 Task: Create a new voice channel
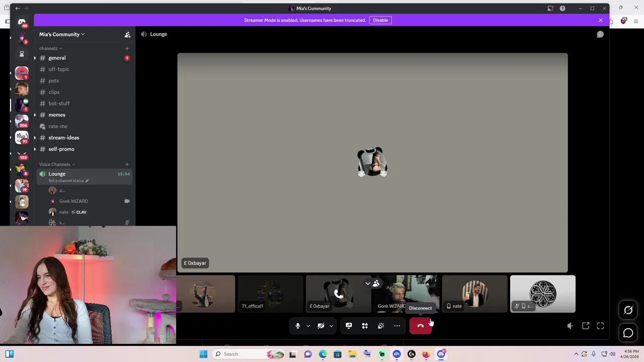[127, 164]
